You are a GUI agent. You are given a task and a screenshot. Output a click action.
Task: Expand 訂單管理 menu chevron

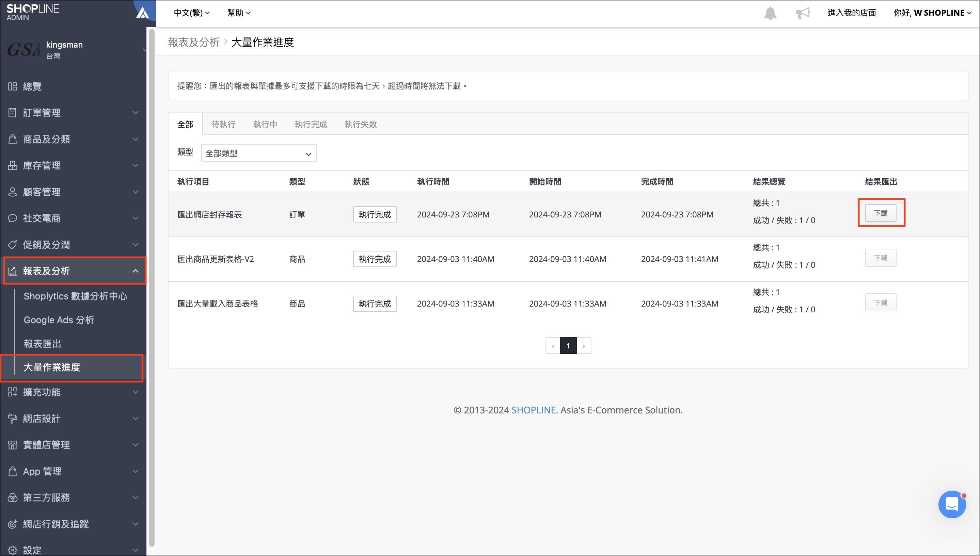tap(136, 113)
